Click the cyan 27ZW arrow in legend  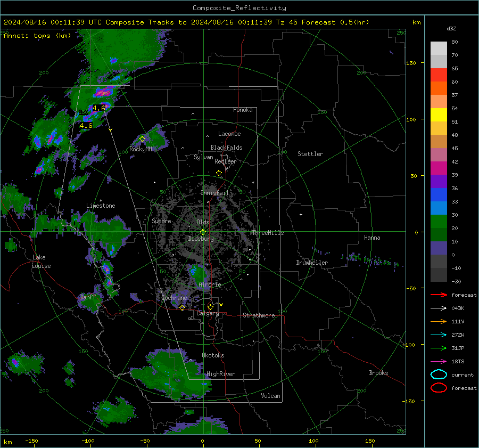coord(439,335)
